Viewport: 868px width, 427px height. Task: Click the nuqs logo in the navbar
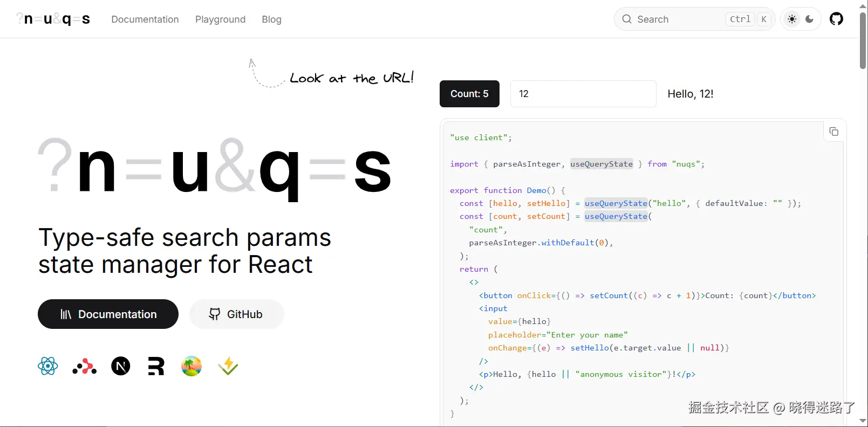coord(53,19)
